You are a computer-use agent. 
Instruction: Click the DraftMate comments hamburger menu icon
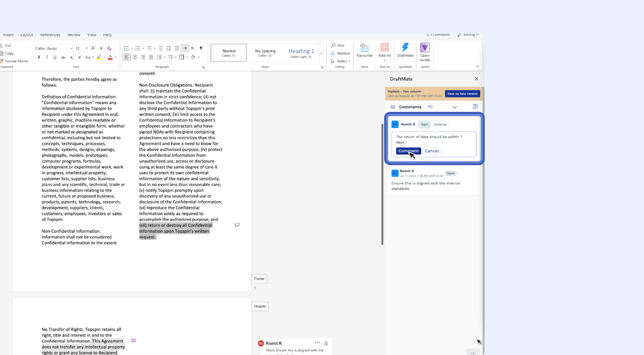pyautogui.click(x=393, y=107)
